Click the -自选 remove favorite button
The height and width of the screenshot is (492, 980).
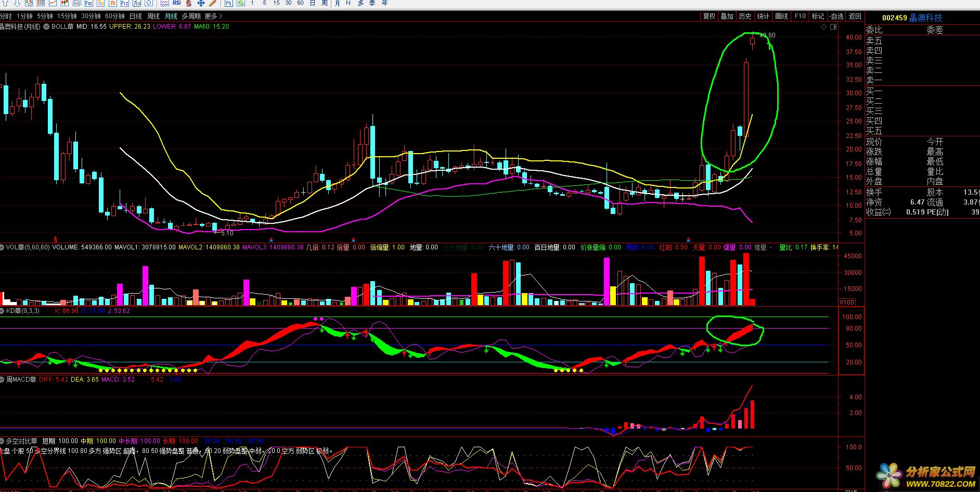click(x=836, y=16)
